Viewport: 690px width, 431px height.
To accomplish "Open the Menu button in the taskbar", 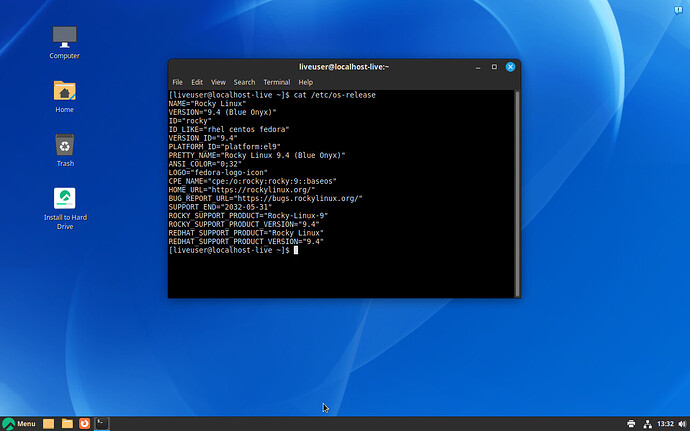I will click(x=19, y=424).
